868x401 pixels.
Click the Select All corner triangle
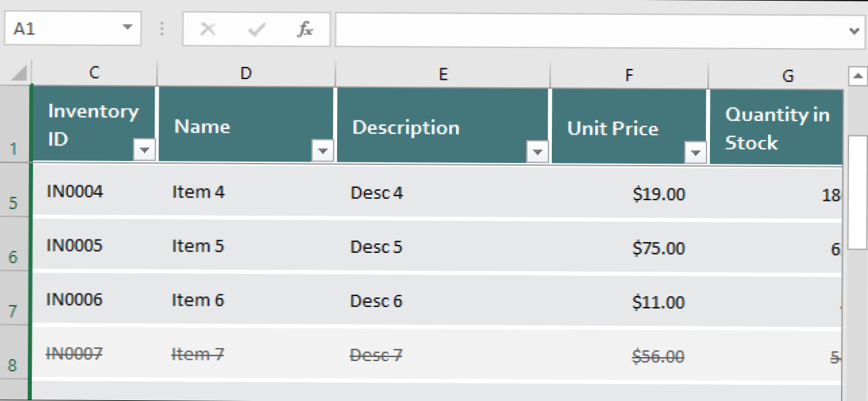click(x=19, y=72)
